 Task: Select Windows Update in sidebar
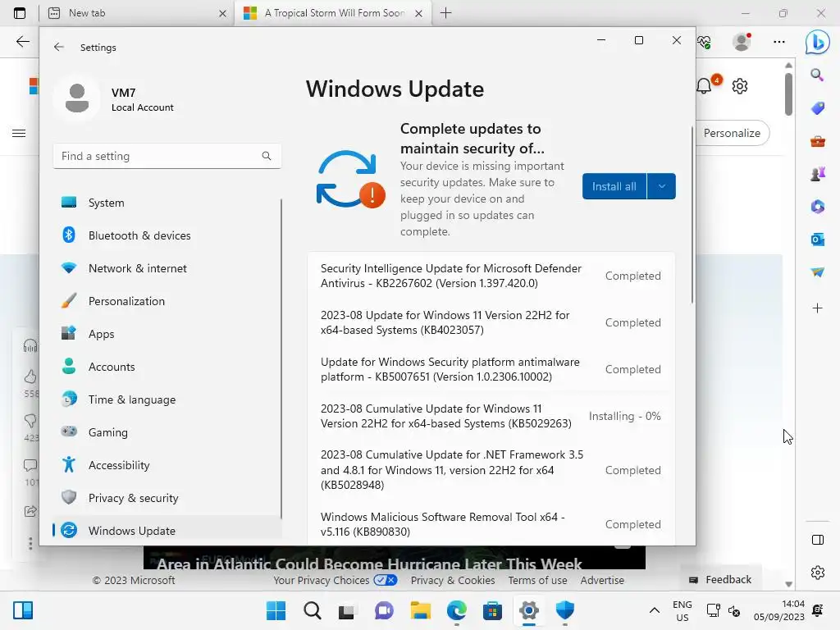click(167, 531)
